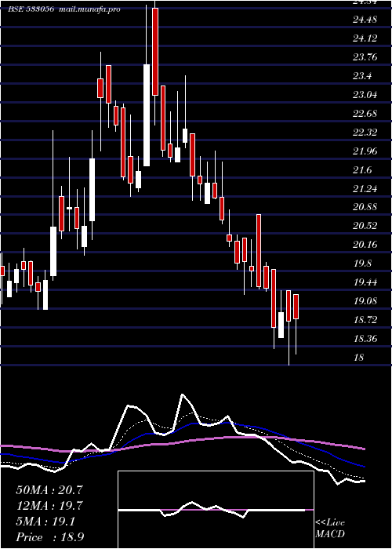
Task: Click inside the Live MACD chart box
Action: [216, 510]
